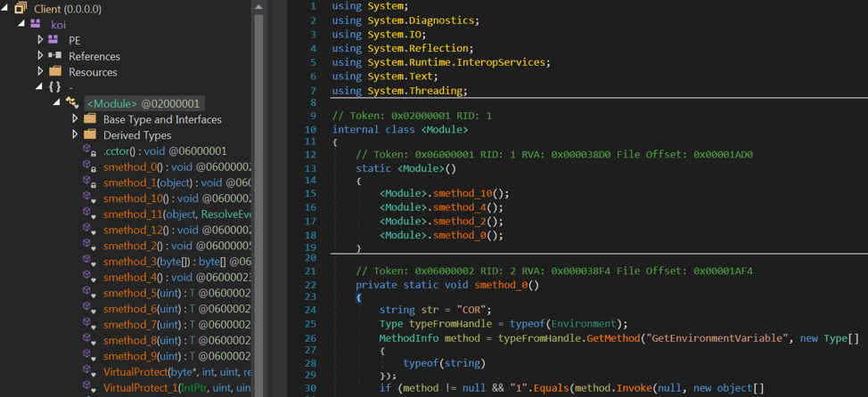Click System.Runtime.InteropServices using directive
The image size is (868, 397).
(456, 62)
